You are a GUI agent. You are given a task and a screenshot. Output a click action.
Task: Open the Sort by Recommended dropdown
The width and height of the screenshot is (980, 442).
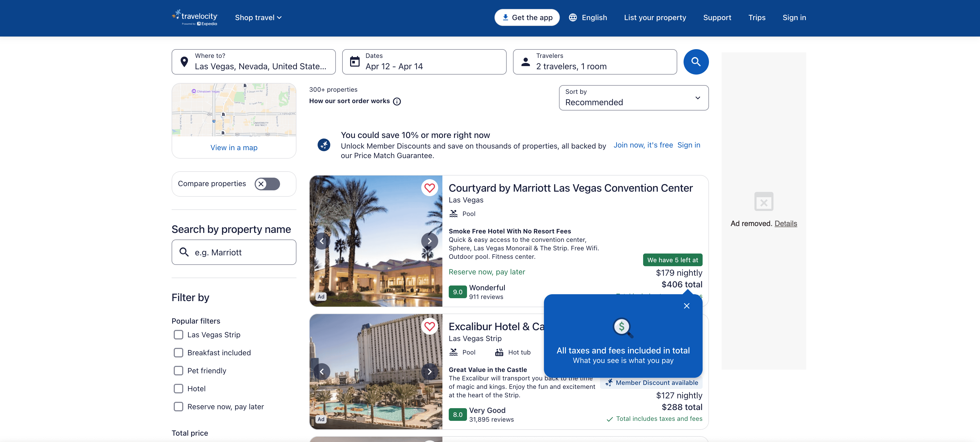pyautogui.click(x=633, y=98)
